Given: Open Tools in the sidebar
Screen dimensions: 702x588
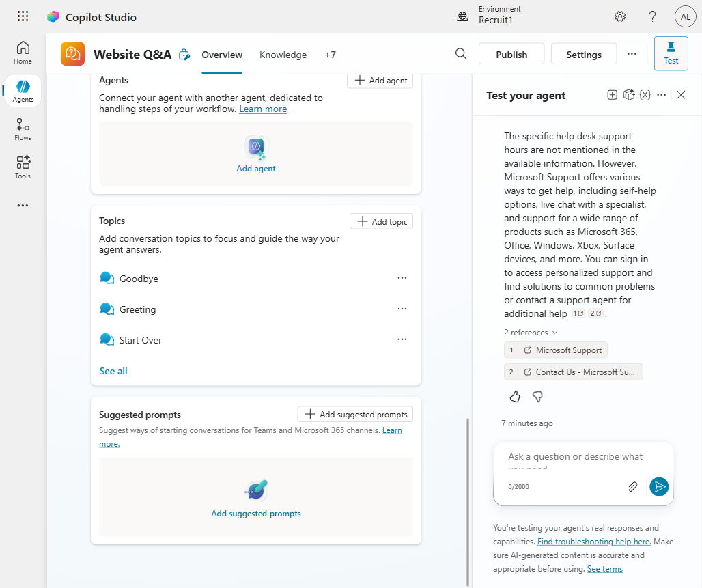Looking at the screenshot, I should pos(23,167).
